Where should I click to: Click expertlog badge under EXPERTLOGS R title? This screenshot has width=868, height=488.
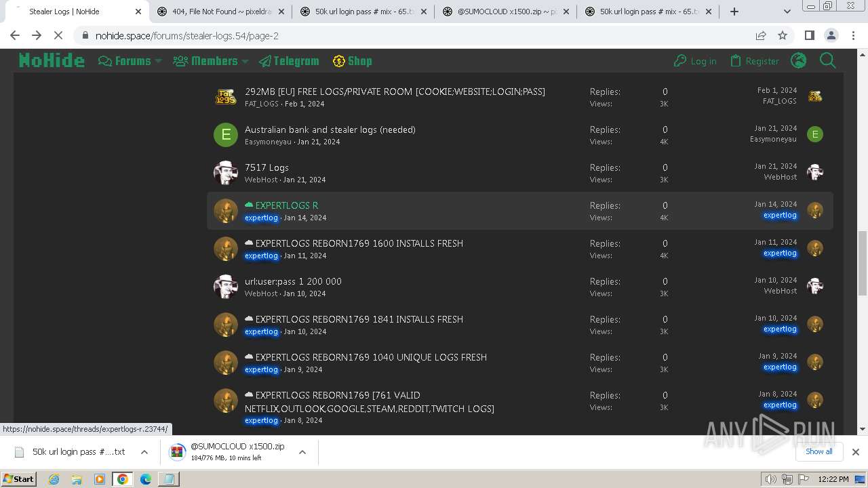click(x=261, y=218)
